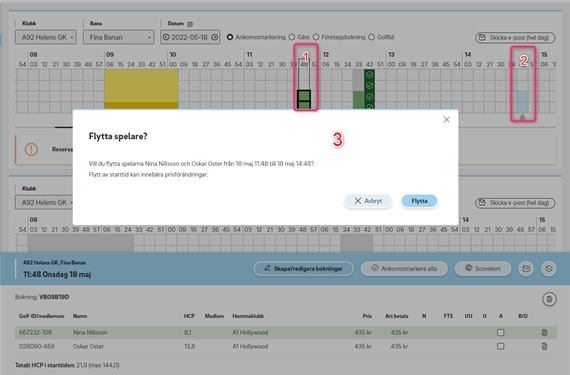This screenshot has width=570, height=375.
Task: Click the block/cancel circle icon in blue bar
Action: point(549,269)
